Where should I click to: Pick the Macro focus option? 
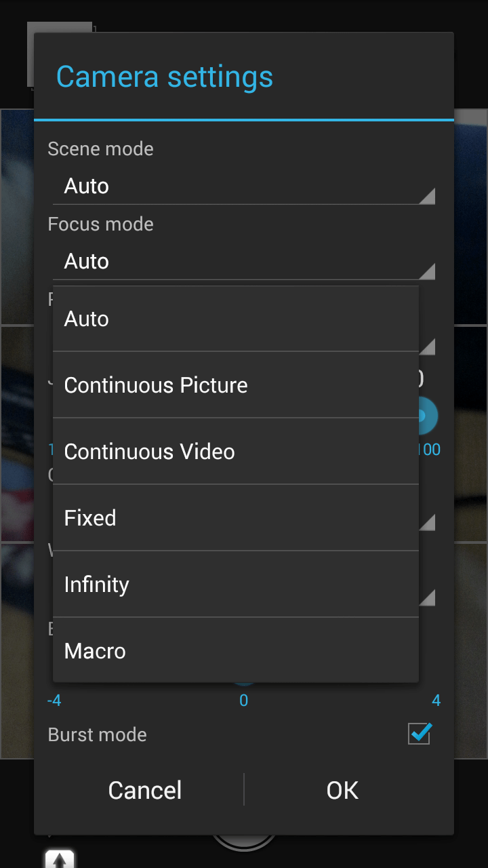[x=236, y=650]
